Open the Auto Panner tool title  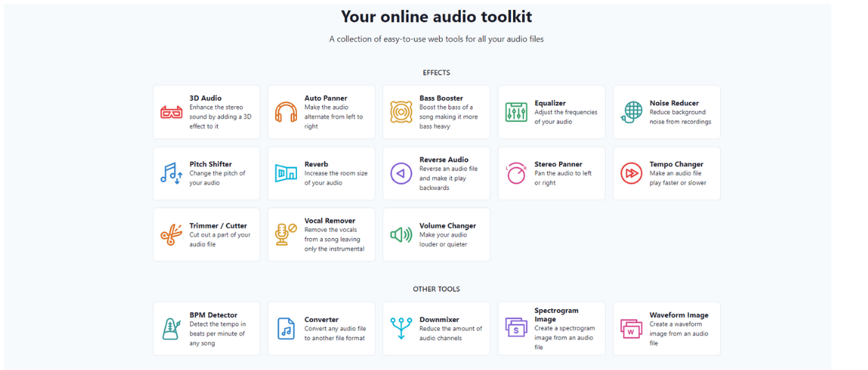coord(326,98)
